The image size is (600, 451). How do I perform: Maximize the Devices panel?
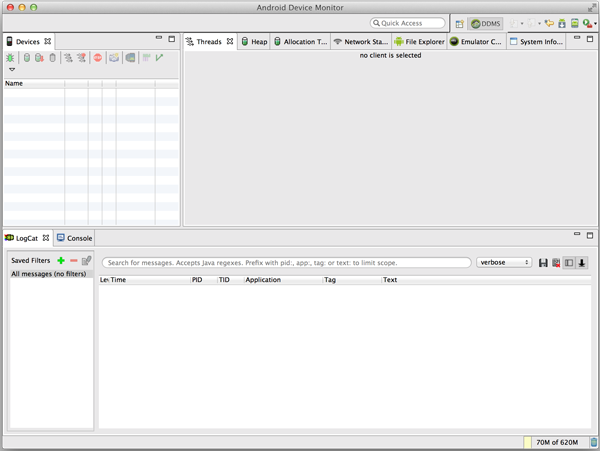(x=172, y=39)
